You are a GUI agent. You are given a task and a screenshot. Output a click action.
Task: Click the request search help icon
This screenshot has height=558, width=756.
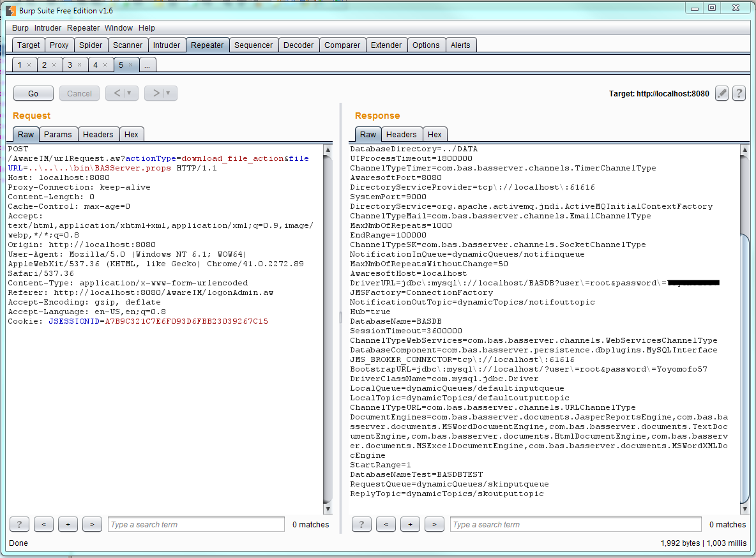19,524
